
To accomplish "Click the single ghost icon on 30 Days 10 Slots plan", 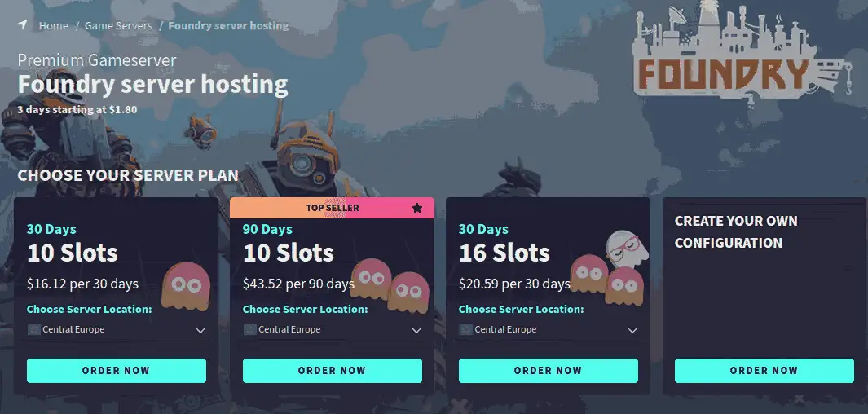I will click(186, 286).
